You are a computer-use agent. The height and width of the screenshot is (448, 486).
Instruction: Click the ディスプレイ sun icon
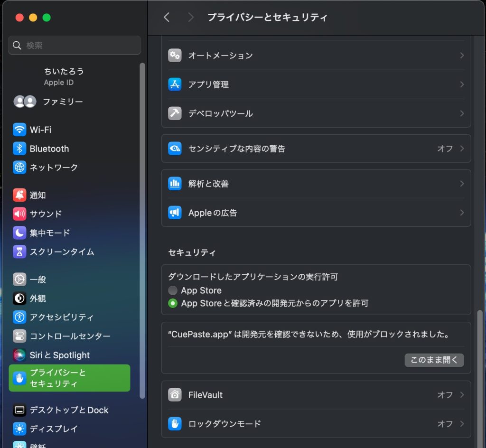click(19, 429)
